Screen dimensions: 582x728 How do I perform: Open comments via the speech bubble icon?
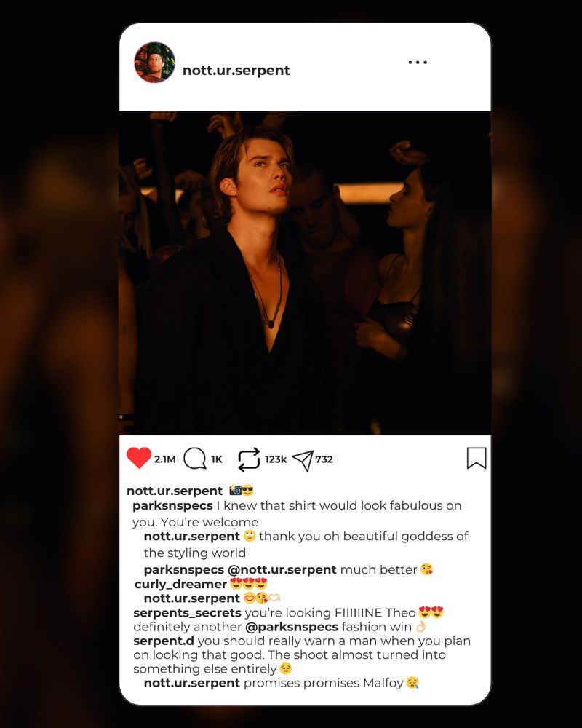194,459
